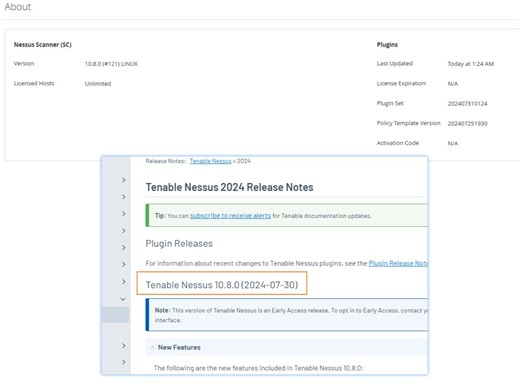Expand the topmost chevron in the release notes sidebar
This screenshot has width=520, height=389.
(x=124, y=180)
